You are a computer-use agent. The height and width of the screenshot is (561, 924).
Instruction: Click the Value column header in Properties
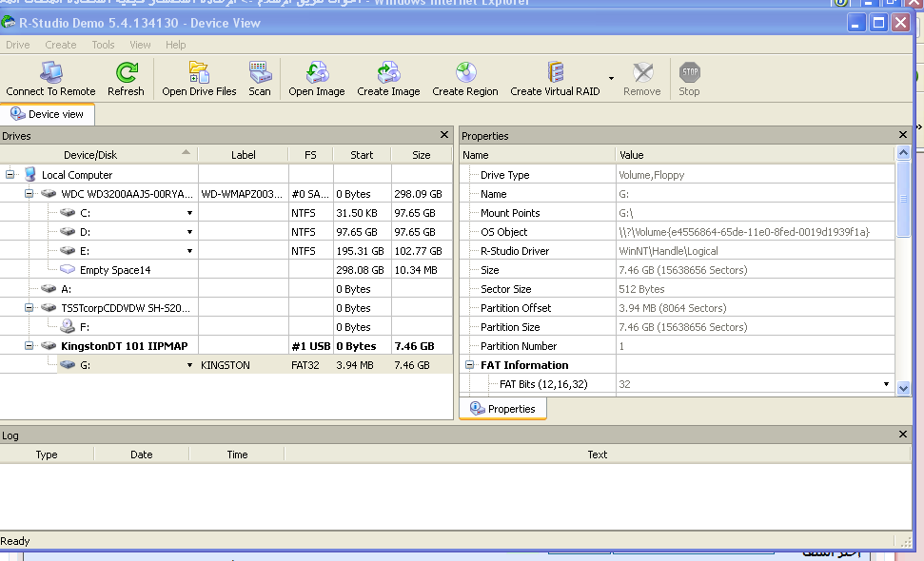pos(755,155)
